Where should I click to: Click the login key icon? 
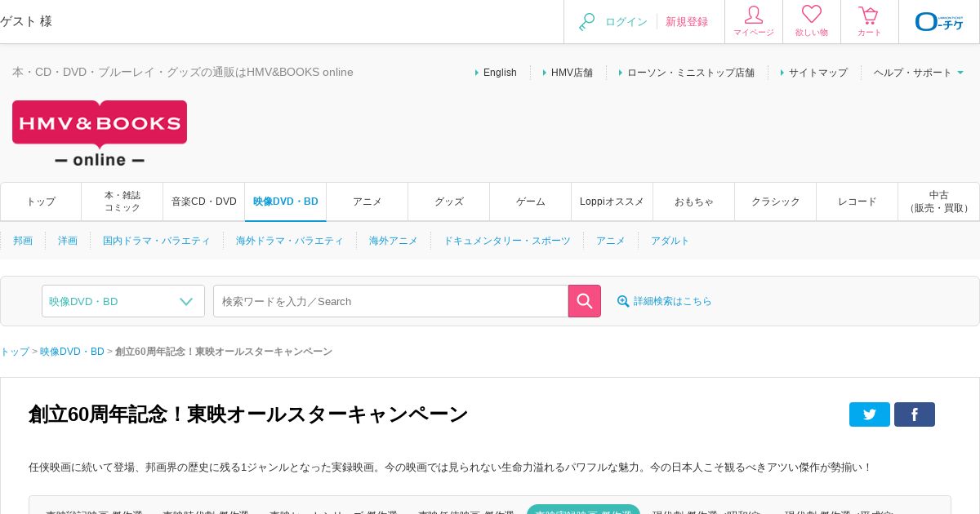[586, 22]
